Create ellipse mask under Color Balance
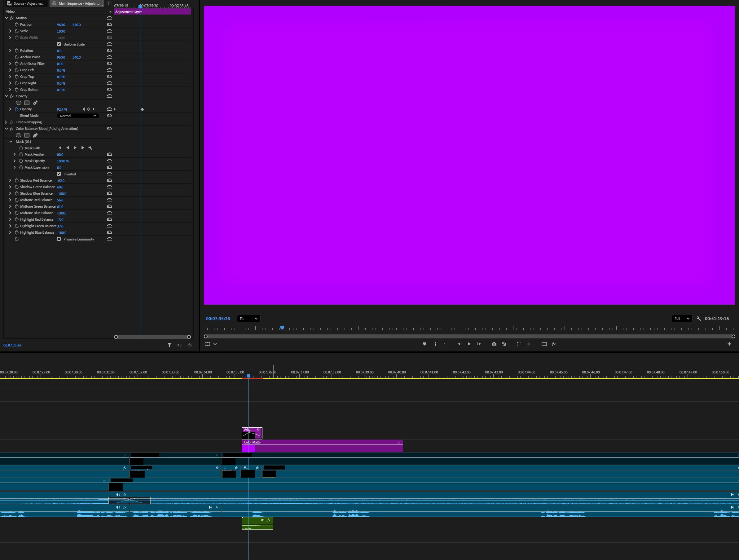 tap(19, 135)
